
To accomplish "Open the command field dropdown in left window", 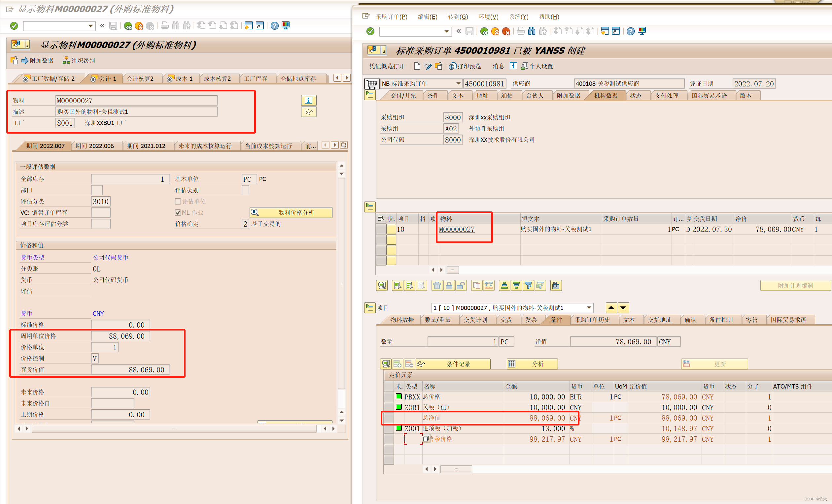I will [90, 26].
